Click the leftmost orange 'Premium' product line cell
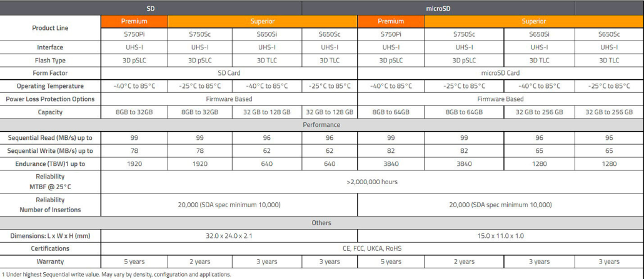The image size is (644, 279). (134, 21)
